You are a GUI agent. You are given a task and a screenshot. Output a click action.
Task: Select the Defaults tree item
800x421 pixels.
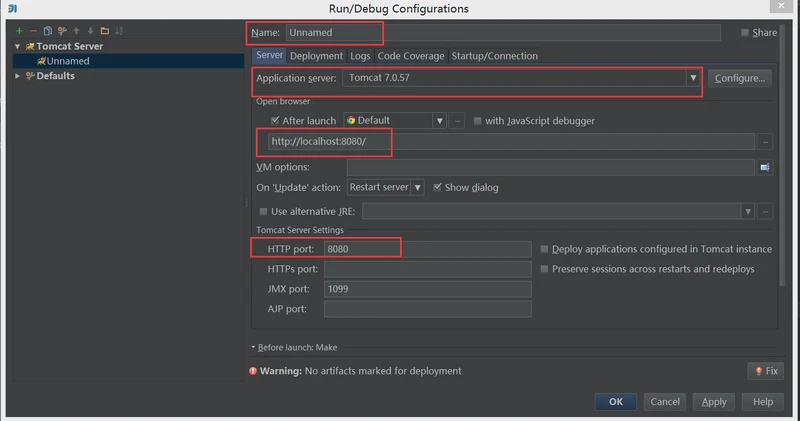tap(55, 76)
